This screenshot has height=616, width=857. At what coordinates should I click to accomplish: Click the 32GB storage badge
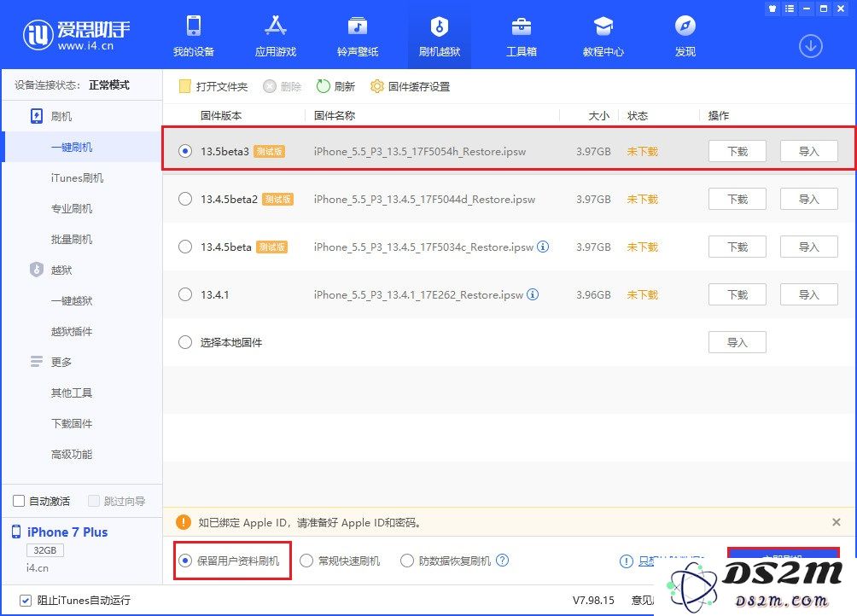[x=45, y=550]
